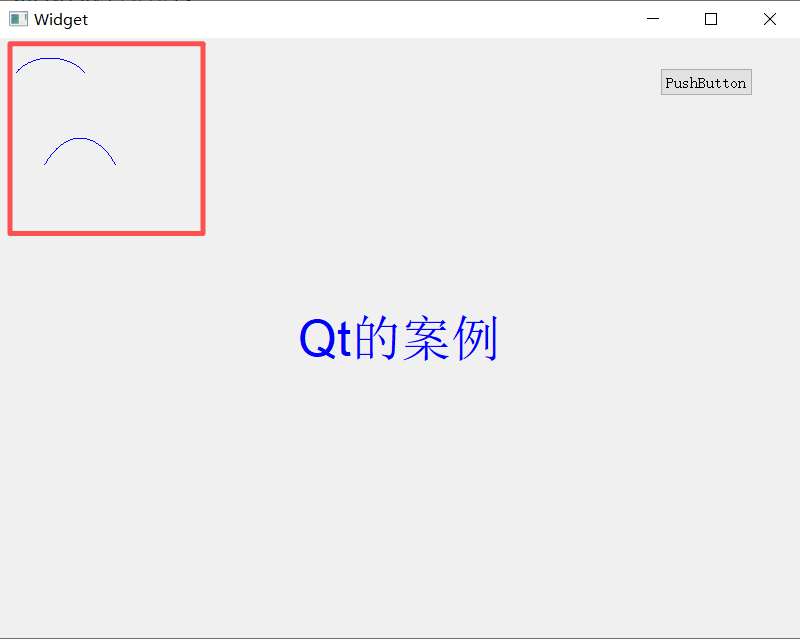
Task: Click the PushButton button
Action: tap(706, 82)
